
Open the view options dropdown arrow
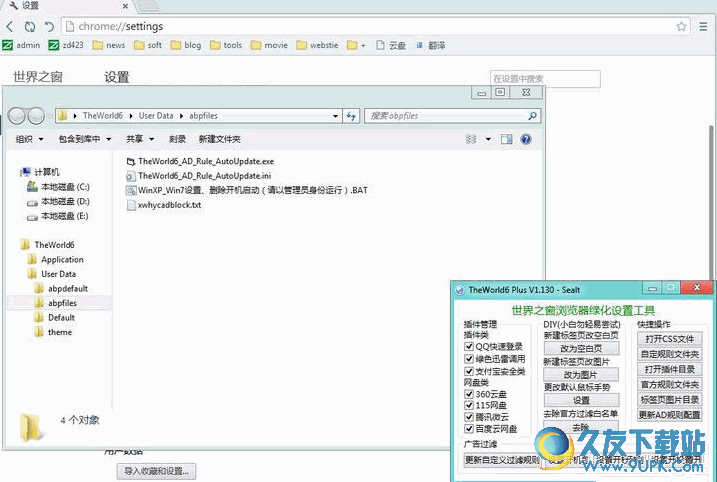pyautogui.click(x=488, y=139)
